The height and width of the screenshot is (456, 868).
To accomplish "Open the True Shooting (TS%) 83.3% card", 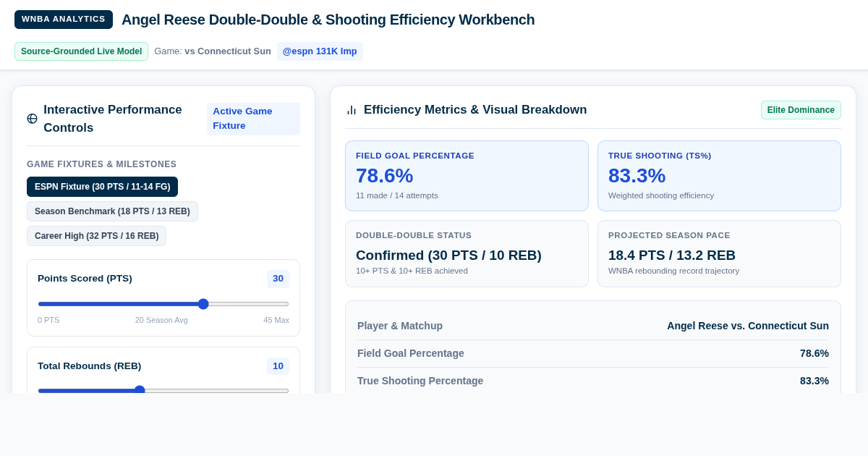I will pyautogui.click(x=719, y=176).
